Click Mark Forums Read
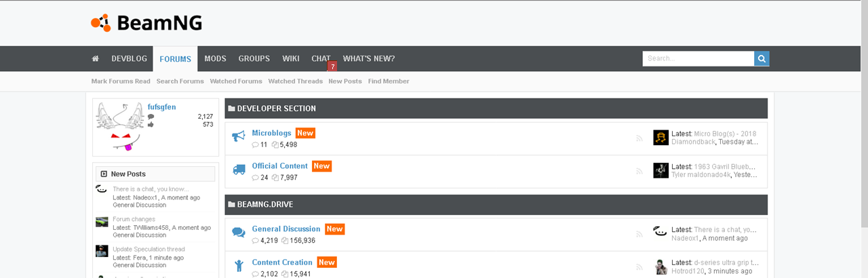Screen dimensions: 868x278 [121, 81]
